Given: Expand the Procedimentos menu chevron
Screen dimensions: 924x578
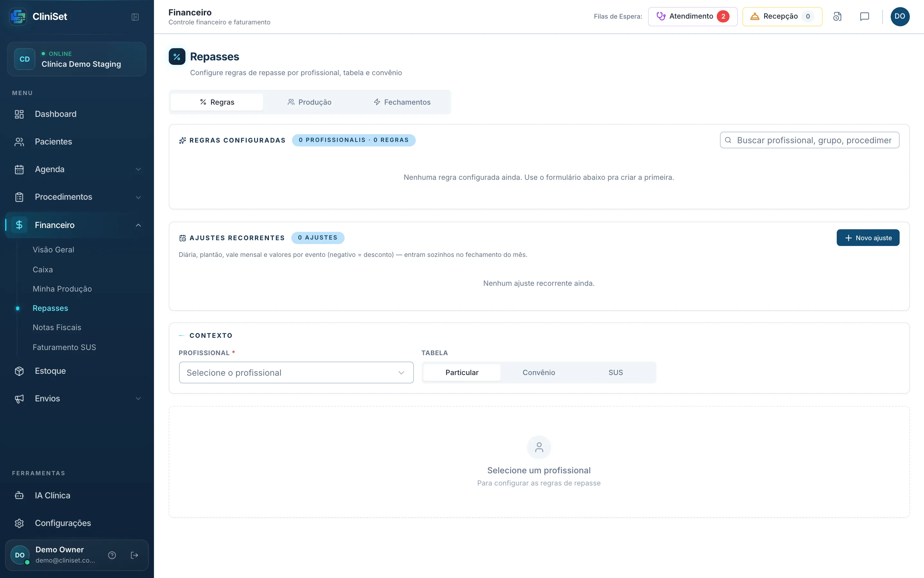Looking at the screenshot, I should coord(138,197).
